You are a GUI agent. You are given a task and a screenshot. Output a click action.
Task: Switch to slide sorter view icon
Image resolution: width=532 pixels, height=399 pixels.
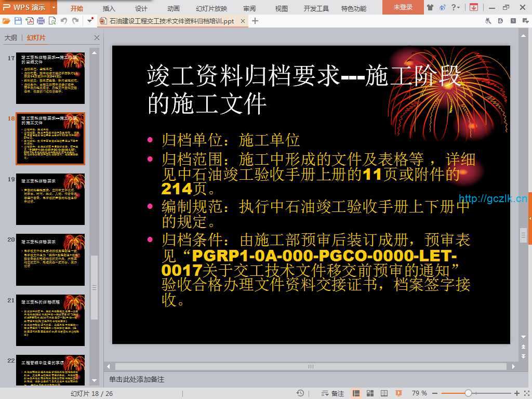[370, 393]
